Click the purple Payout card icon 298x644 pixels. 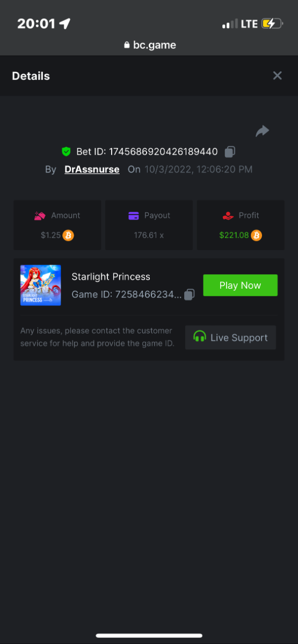[134, 216]
